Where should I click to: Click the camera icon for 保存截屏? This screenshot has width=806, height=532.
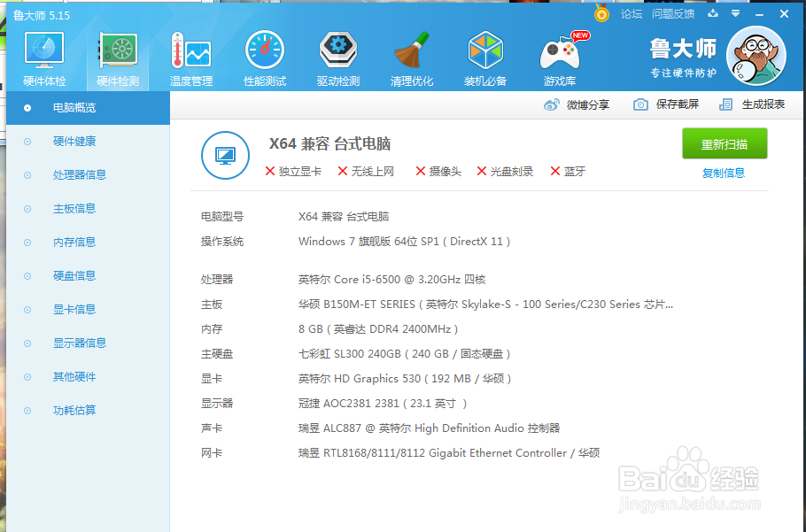pyautogui.click(x=641, y=104)
